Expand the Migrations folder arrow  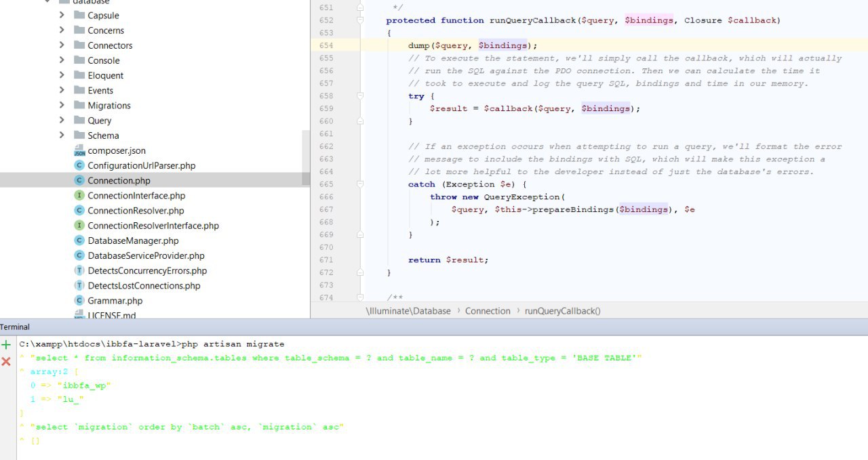62,105
